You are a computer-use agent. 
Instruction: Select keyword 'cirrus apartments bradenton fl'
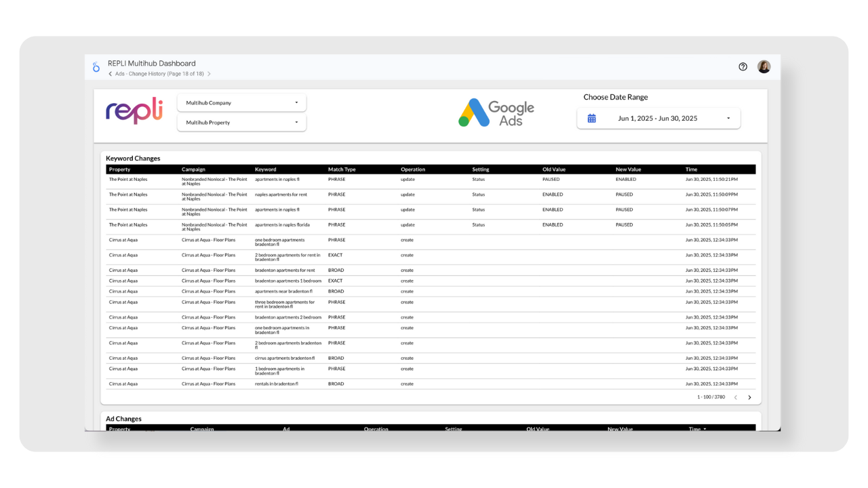[285, 358]
